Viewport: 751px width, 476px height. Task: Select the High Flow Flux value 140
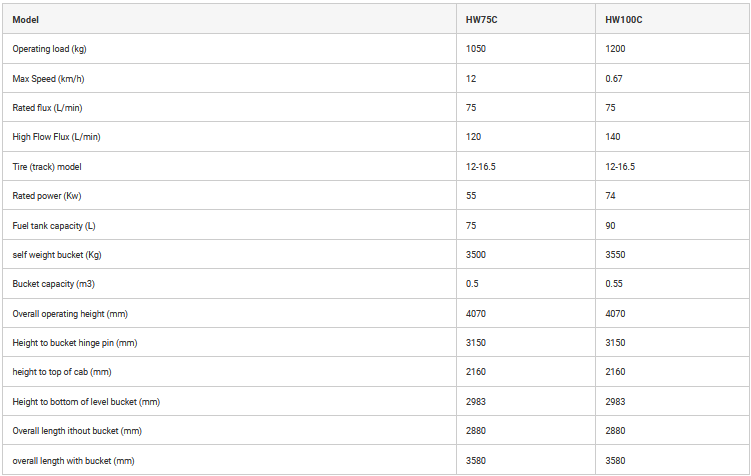613,137
